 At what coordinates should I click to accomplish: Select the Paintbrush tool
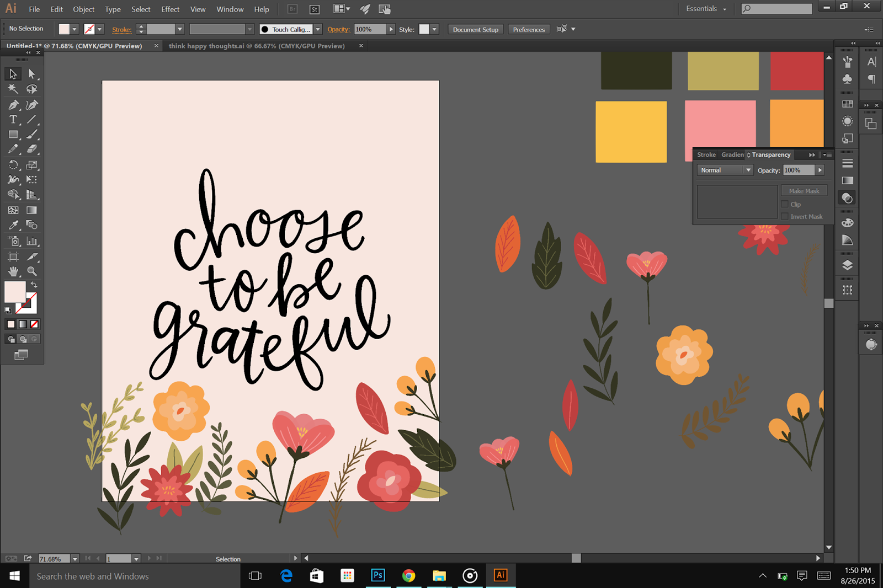(32, 134)
